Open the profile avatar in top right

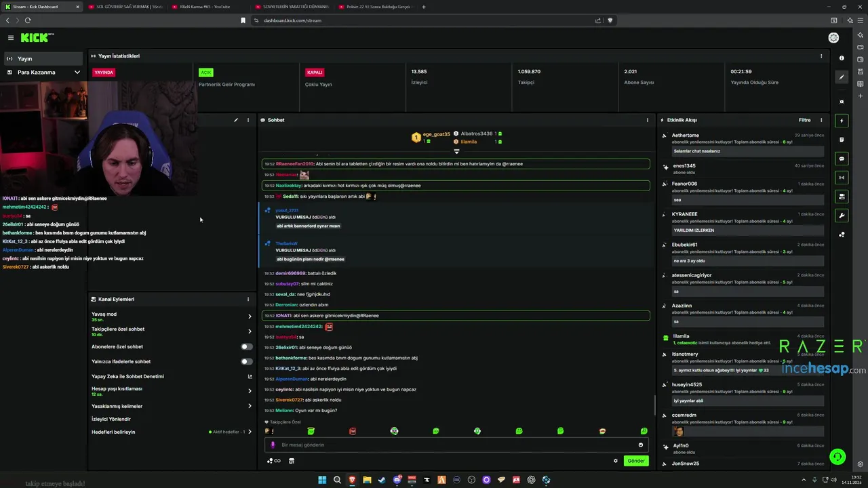point(833,38)
